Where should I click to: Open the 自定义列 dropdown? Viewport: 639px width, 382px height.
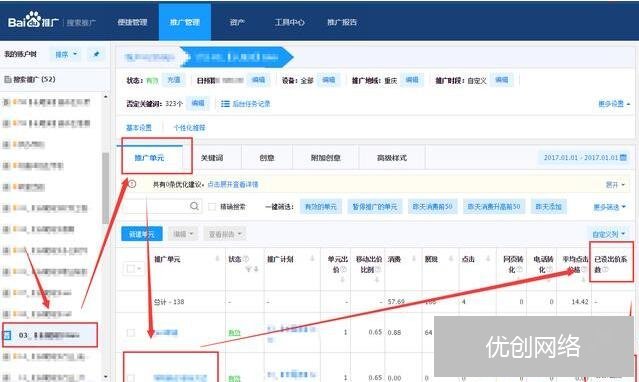[x=608, y=234]
